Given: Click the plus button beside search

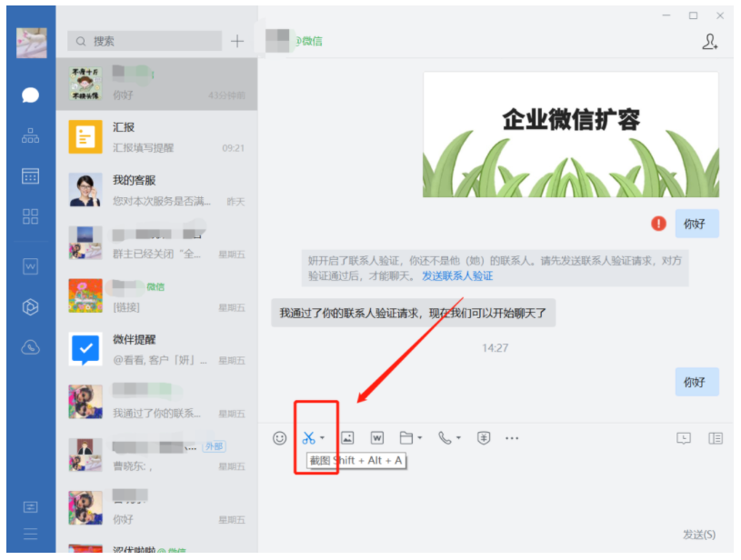Looking at the screenshot, I should pos(237,41).
